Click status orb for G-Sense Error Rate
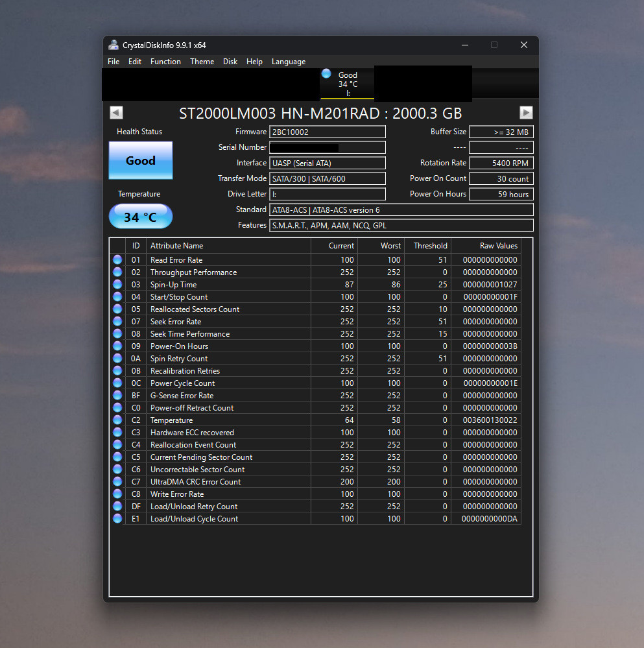The image size is (644, 648). point(117,395)
